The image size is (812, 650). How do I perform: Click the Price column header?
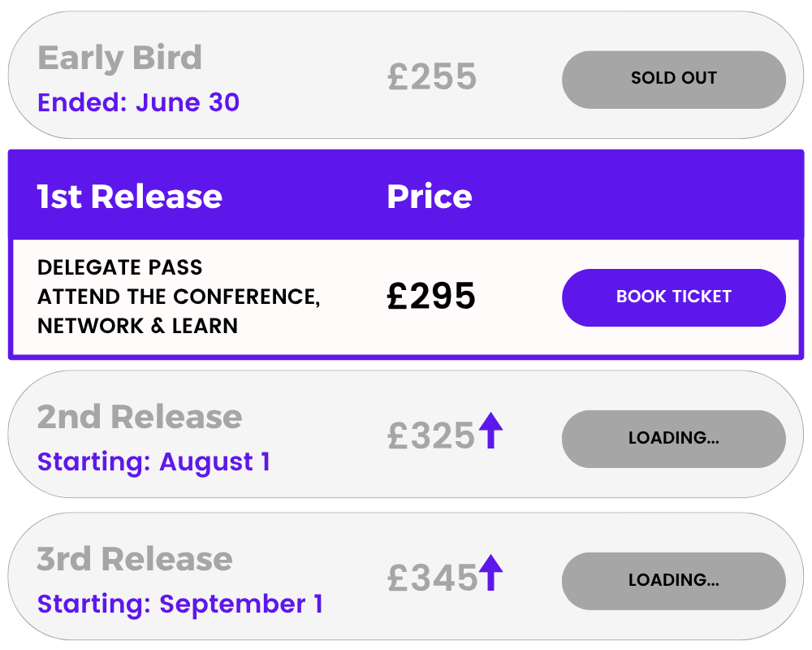point(430,197)
